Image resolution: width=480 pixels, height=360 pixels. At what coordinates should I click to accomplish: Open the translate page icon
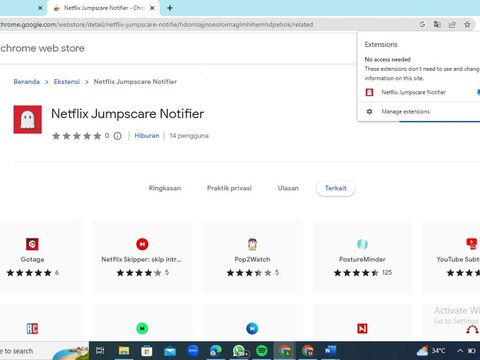[x=437, y=24]
